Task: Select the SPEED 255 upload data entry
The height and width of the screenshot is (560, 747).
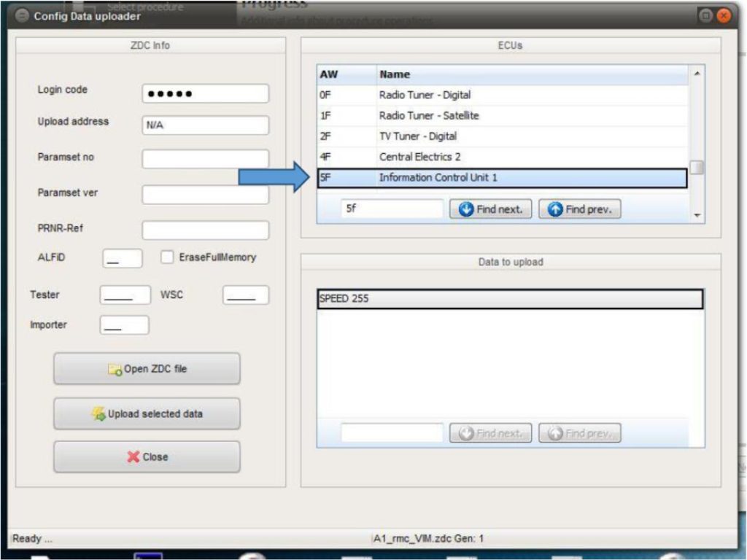Action: [x=438, y=298]
